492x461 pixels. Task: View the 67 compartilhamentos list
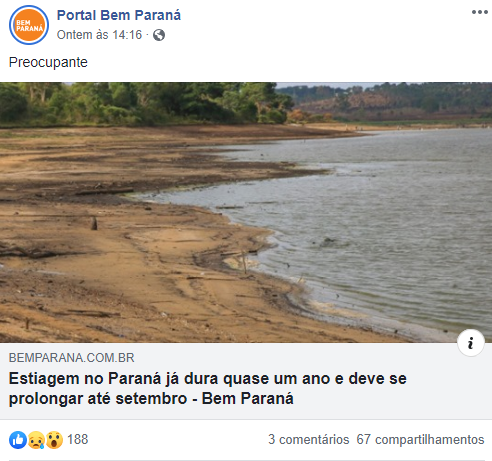[x=420, y=439]
